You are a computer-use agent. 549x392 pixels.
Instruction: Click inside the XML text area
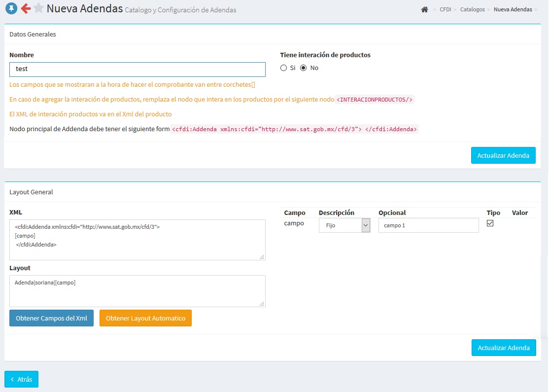point(137,239)
